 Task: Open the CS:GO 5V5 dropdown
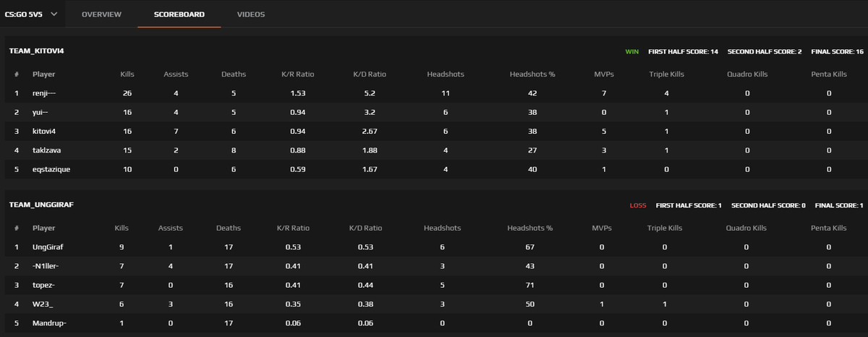click(x=32, y=14)
